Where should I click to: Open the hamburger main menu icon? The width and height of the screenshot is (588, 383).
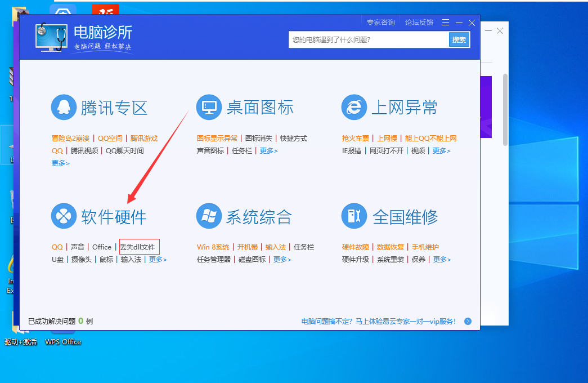click(x=446, y=23)
